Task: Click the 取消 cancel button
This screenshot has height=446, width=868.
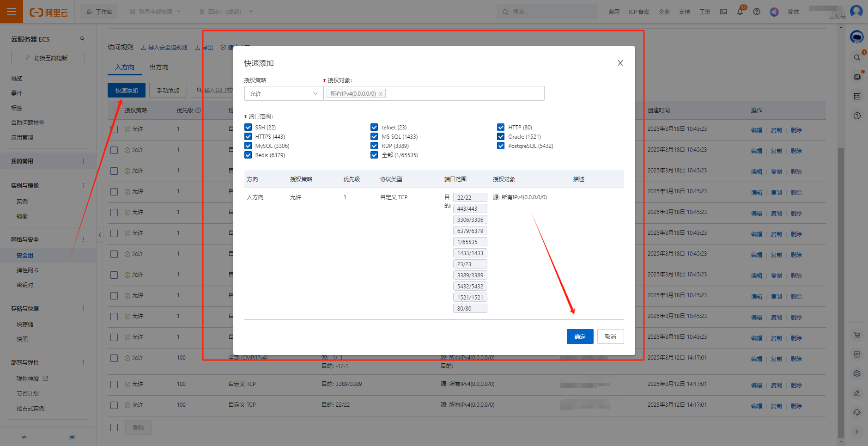Action: click(610, 336)
